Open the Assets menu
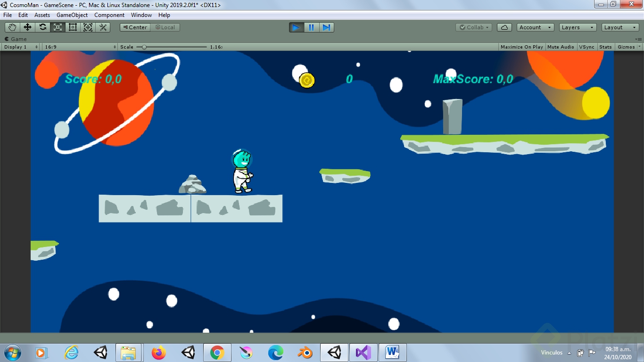Viewport: 644px width, 362px height. [42, 15]
